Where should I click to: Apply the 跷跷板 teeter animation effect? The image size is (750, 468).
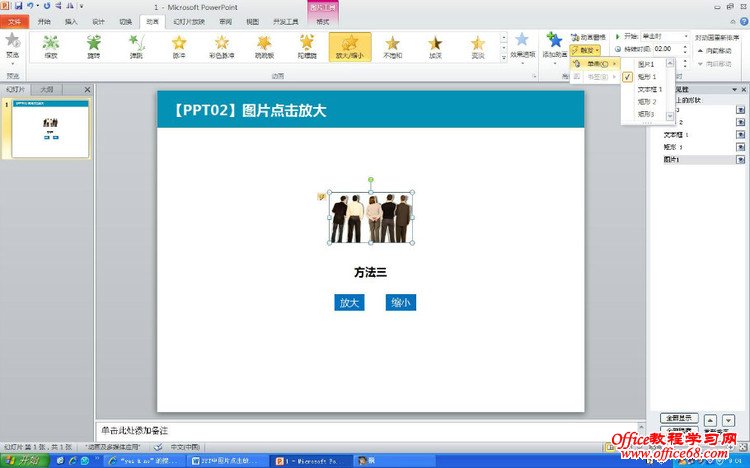pos(264,47)
